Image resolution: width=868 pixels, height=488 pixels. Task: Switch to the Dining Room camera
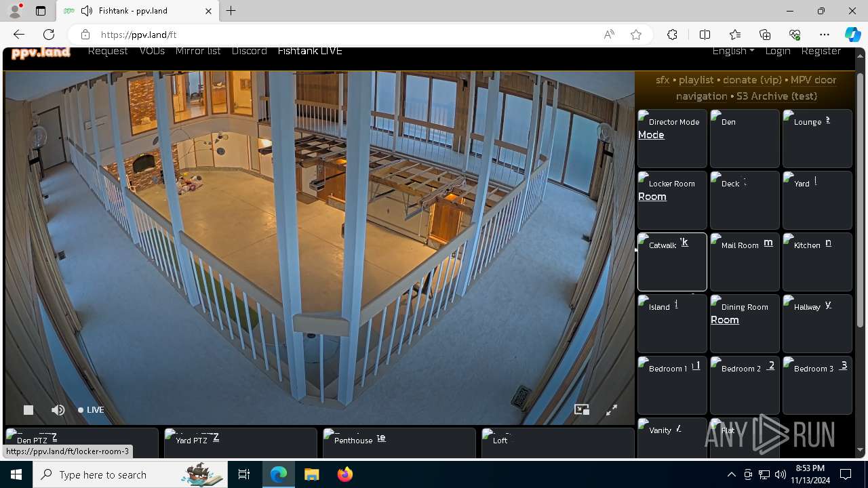(745, 323)
